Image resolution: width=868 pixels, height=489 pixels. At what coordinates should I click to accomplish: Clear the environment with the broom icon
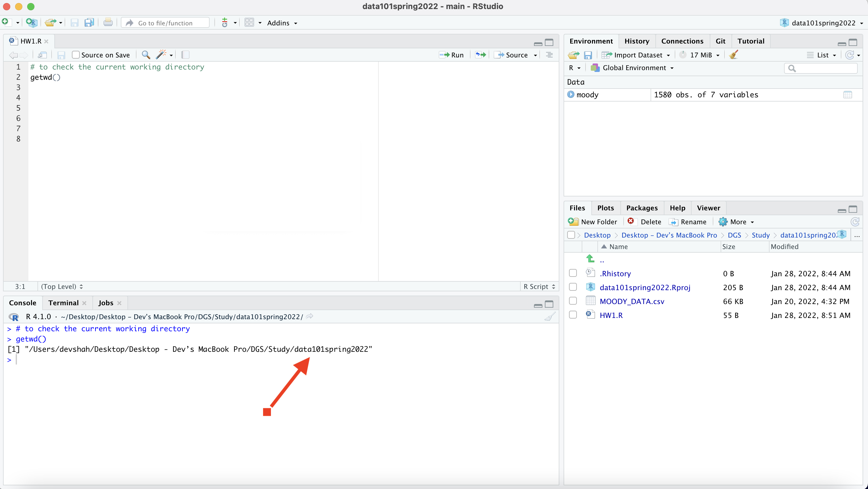tap(733, 55)
